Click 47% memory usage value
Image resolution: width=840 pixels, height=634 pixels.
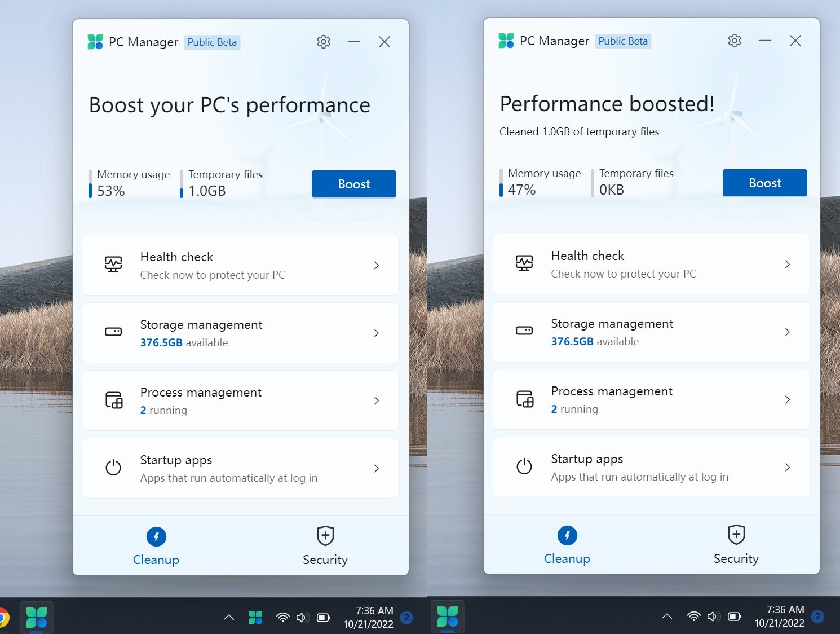point(522,190)
